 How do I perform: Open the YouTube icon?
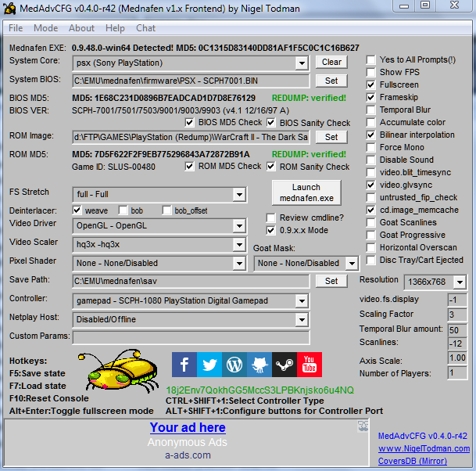(x=310, y=365)
